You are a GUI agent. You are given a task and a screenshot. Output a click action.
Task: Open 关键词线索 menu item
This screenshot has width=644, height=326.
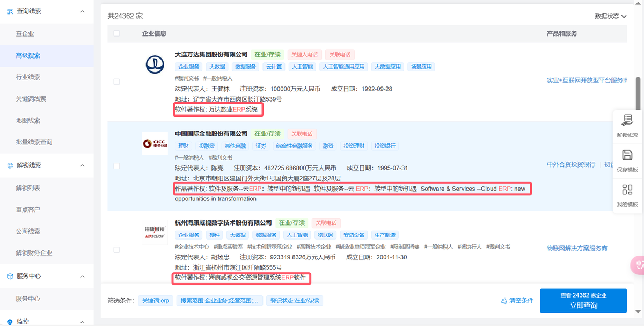pyautogui.click(x=31, y=99)
